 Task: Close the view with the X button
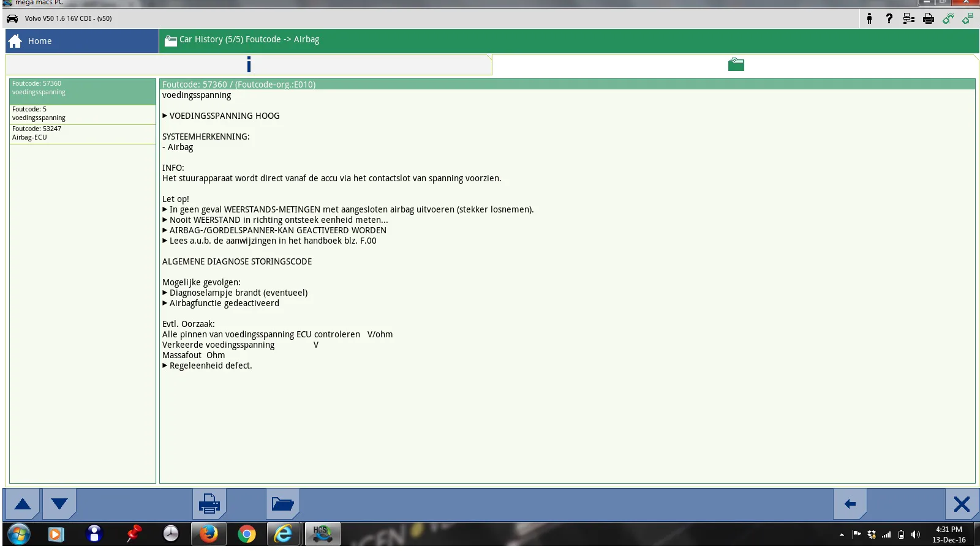coord(961,504)
